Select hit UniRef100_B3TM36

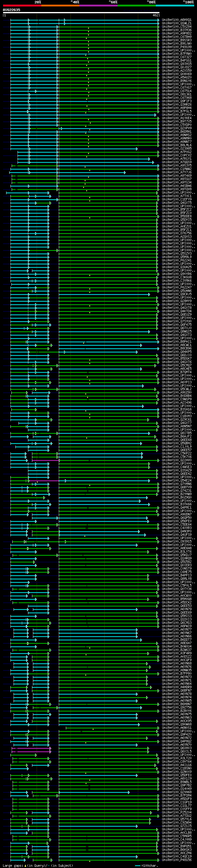(x=177, y=30)
